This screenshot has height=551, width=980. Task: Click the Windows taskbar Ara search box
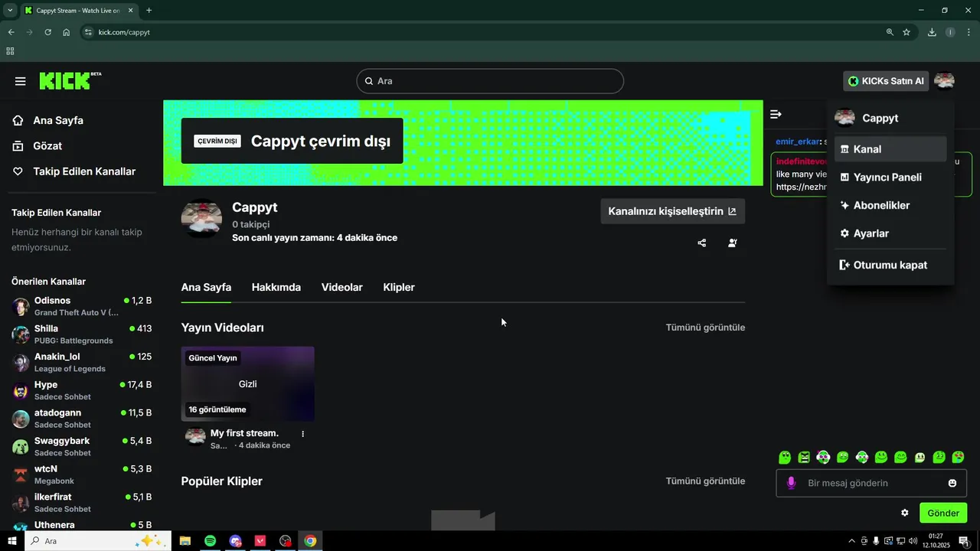(100, 541)
